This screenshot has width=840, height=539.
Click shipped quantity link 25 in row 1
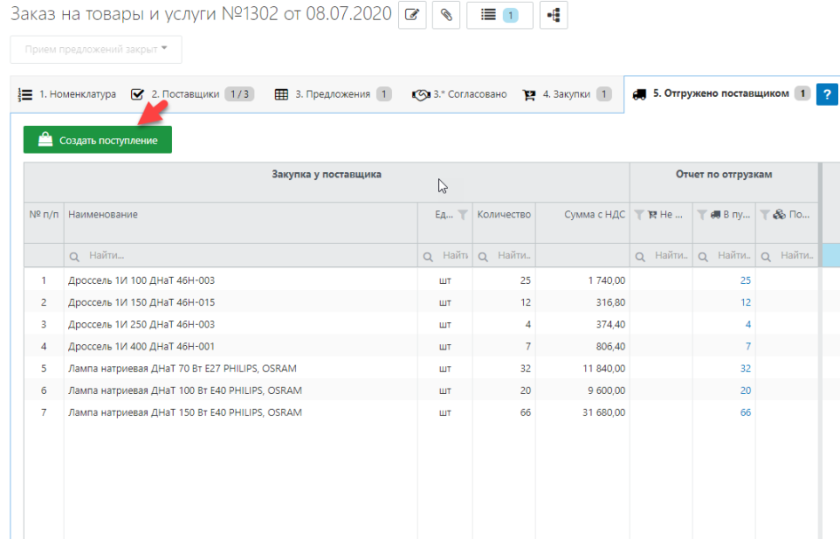[745, 280]
